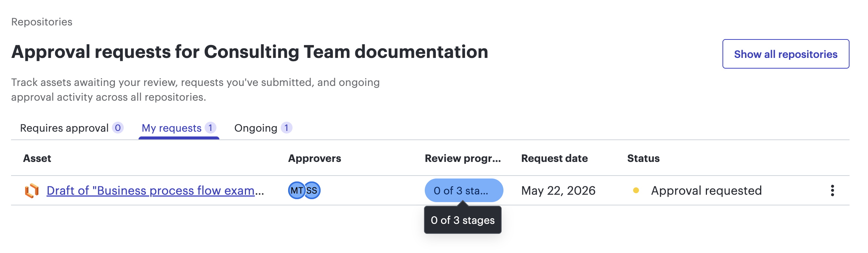Click the Ongoing count badge
The height and width of the screenshot is (253, 868).
click(286, 128)
